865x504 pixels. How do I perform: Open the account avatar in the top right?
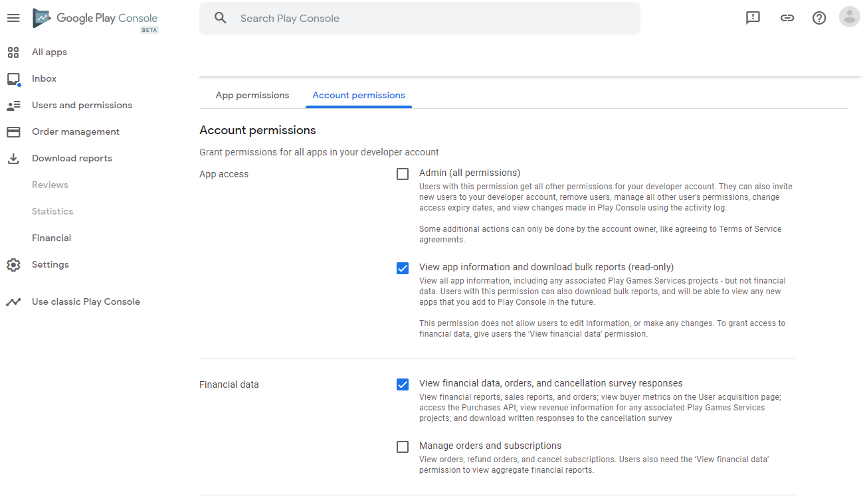[x=850, y=17]
